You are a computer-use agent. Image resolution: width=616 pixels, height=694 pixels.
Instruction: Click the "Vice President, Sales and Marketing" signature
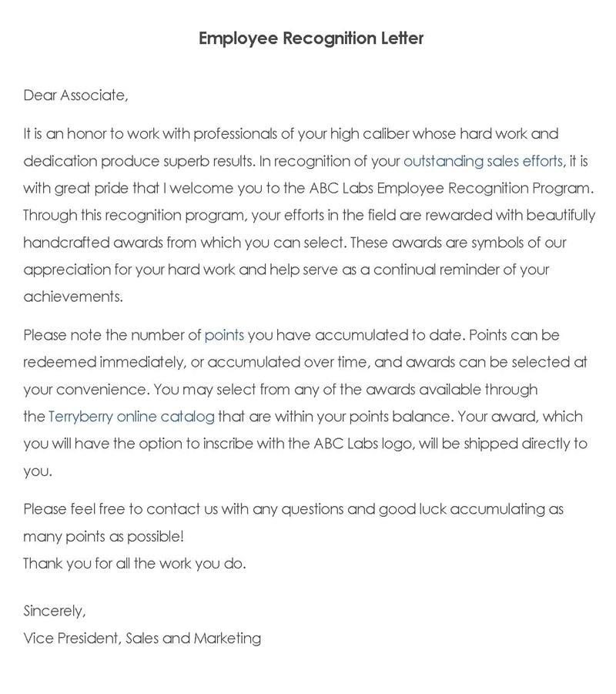click(142, 638)
